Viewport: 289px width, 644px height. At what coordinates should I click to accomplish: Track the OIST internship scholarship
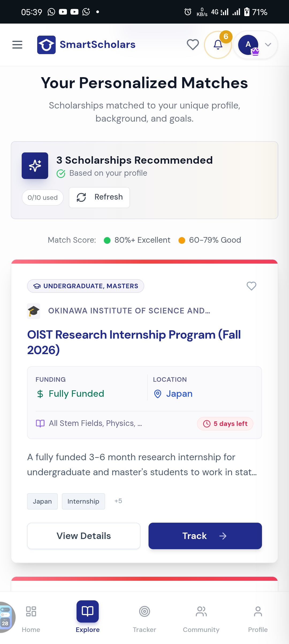pos(205,536)
